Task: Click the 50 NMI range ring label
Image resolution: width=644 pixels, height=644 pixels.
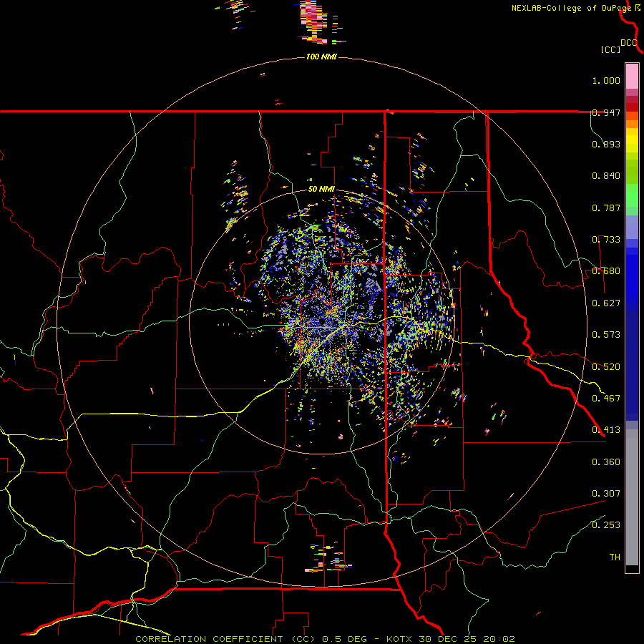Action: 321,189
